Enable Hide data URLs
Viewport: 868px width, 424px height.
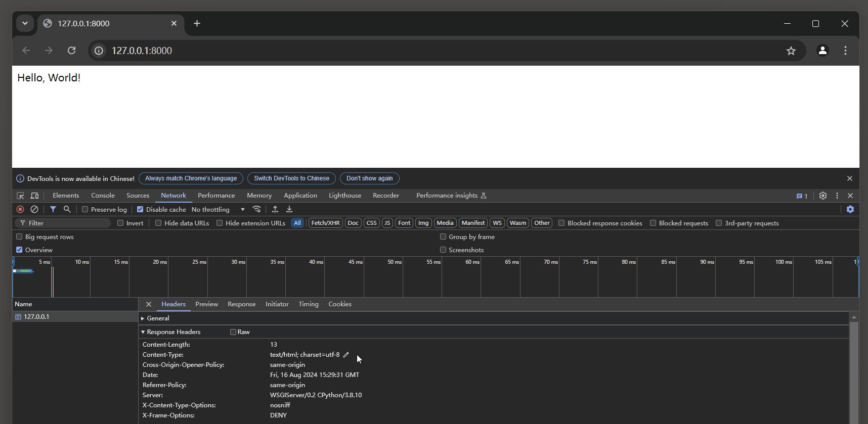coord(158,223)
